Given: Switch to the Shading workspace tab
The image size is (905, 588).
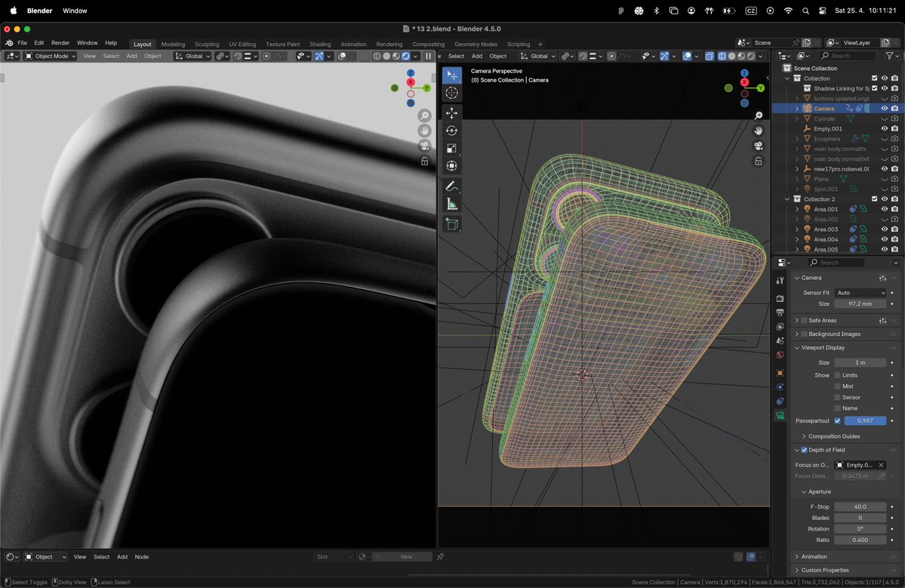Looking at the screenshot, I should pos(320,45).
